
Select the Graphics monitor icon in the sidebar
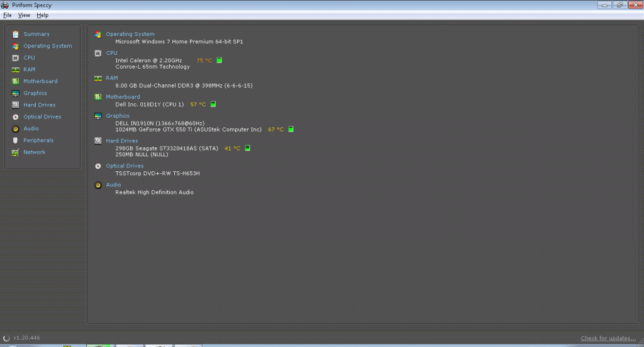[16, 93]
